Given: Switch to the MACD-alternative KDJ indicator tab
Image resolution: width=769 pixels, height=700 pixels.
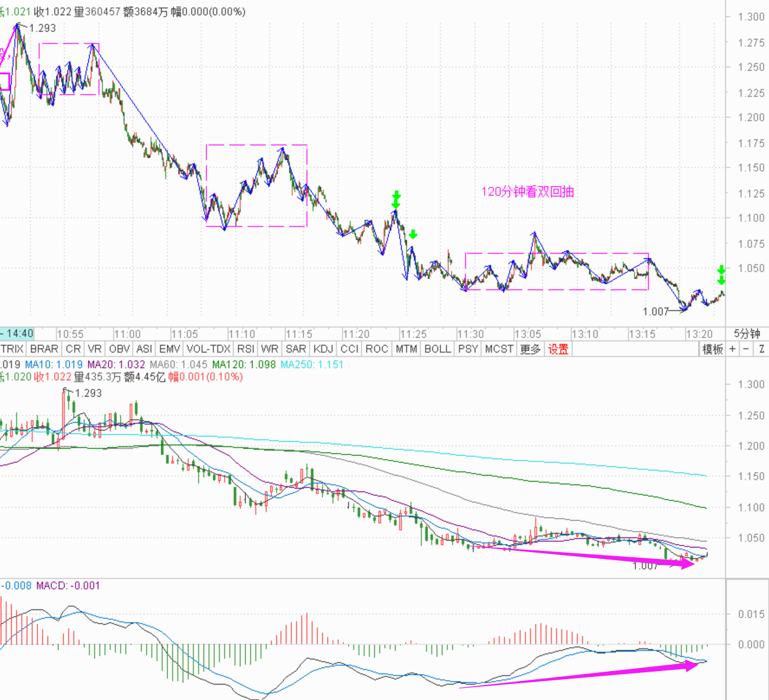Looking at the screenshot, I should pyautogui.click(x=323, y=349).
